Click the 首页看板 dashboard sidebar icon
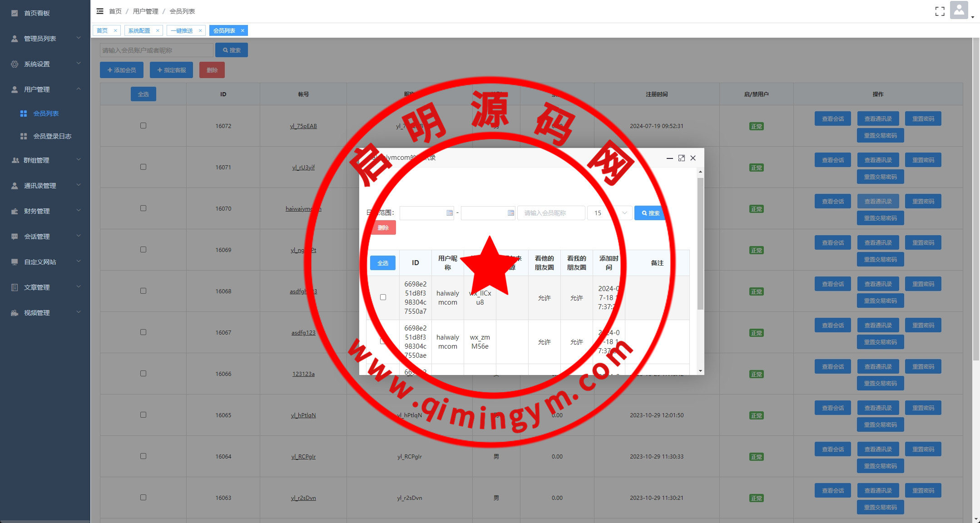This screenshot has width=980, height=523. click(x=15, y=13)
